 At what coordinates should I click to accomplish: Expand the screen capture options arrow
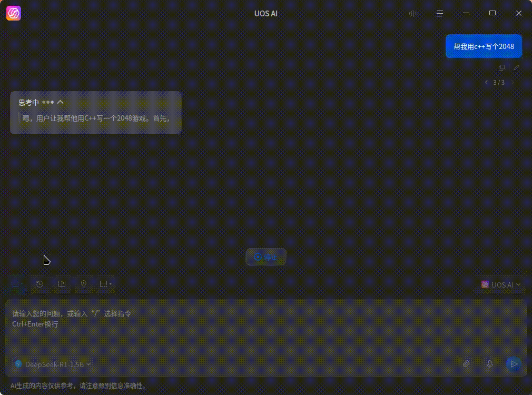110,284
